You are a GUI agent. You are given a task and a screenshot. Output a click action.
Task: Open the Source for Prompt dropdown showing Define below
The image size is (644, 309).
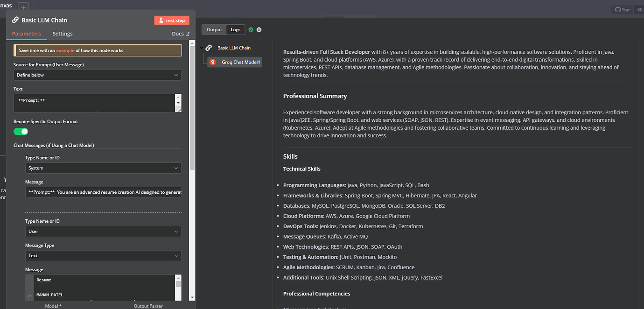(x=97, y=75)
